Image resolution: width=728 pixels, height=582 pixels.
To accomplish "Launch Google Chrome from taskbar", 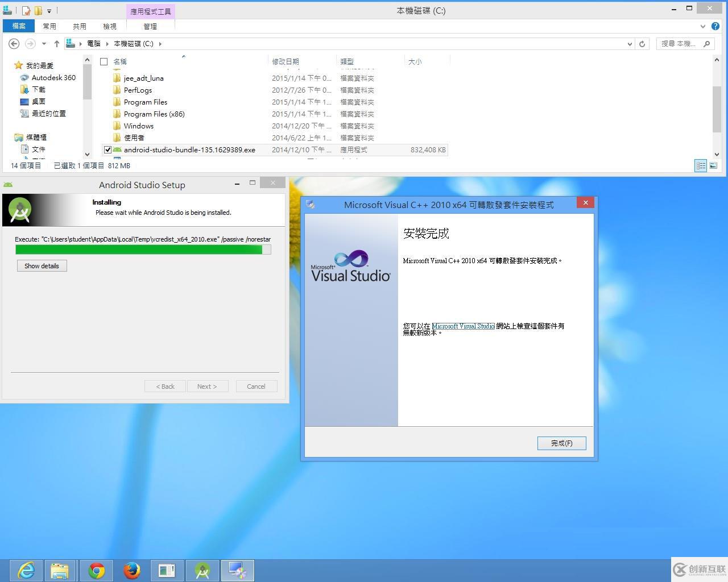I will [x=97, y=570].
